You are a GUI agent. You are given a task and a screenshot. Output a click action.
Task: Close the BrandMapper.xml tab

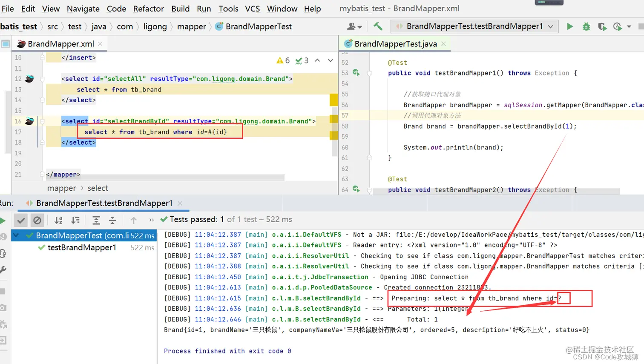(100, 44)
